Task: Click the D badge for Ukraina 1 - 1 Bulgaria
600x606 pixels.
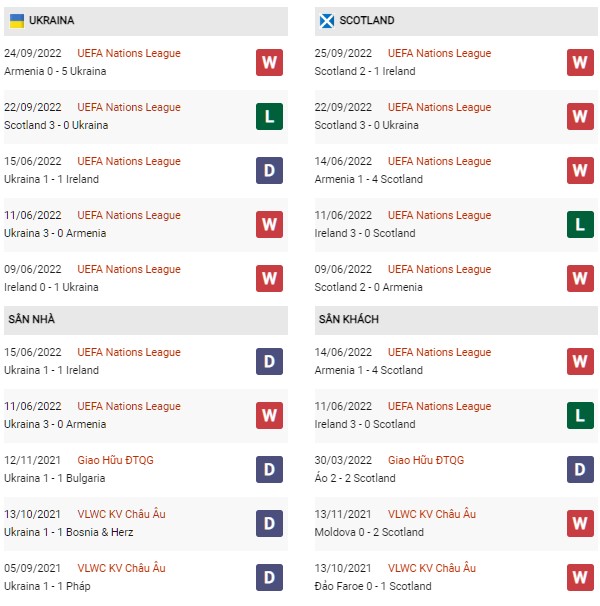Action: (x=269, y=470)
